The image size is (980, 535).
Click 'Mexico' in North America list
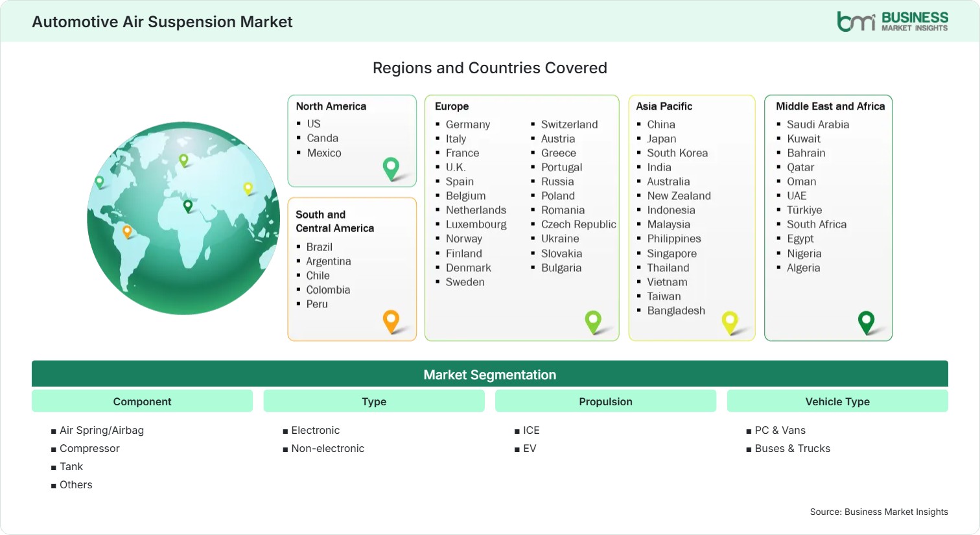click(x=324, y=153)
